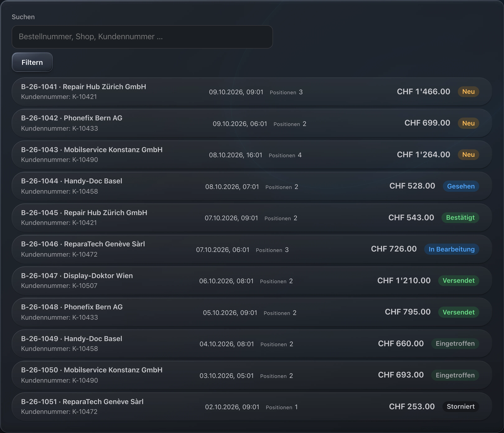
Task: Open order B-26-1050 Mobilservice Konstanz GmbH
Action: click(252, 375)
